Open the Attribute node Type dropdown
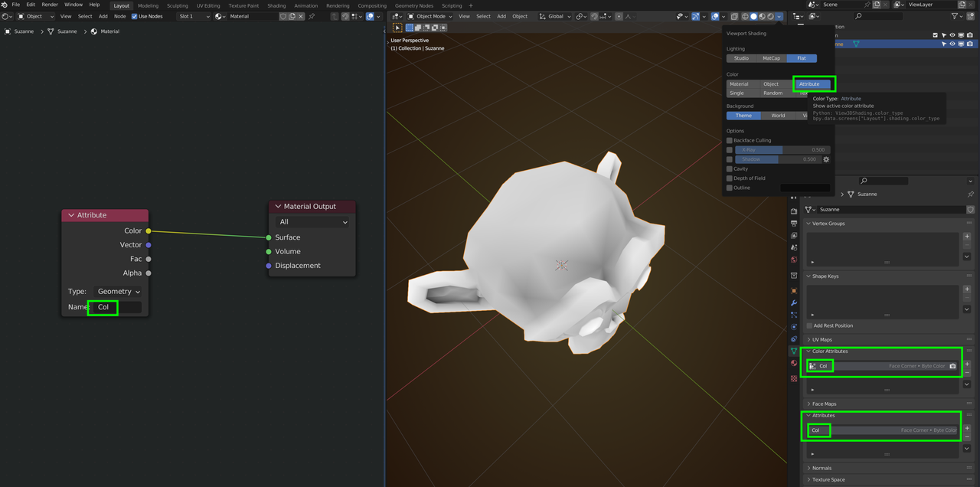This screenshot has width=980, height=487. point(119,292)
